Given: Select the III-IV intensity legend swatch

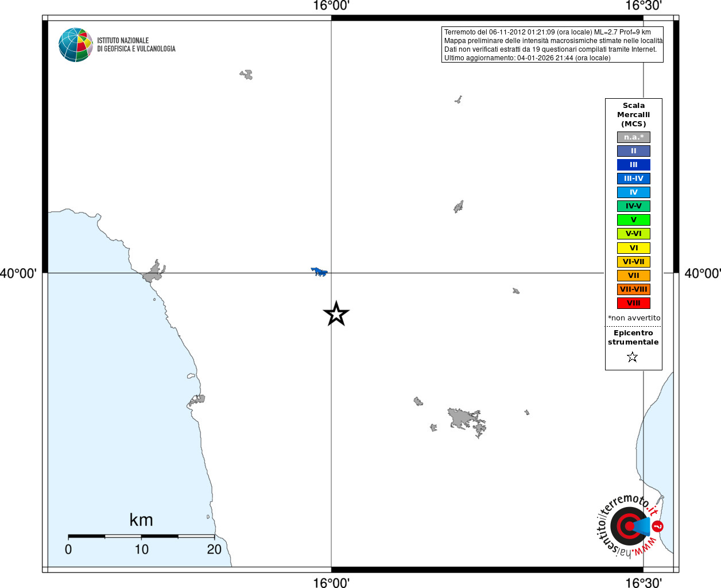Looking at the screenshot, I should coord(634,179).
